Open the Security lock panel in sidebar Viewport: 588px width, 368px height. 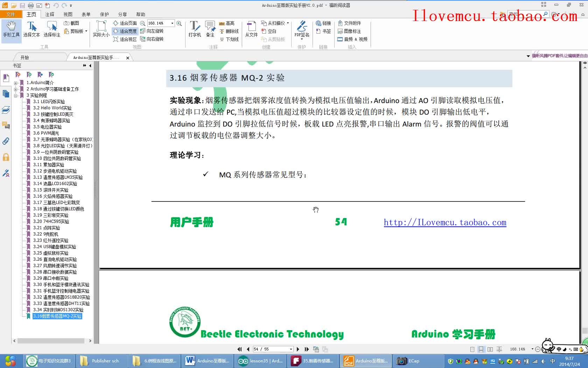click(6, 157)
